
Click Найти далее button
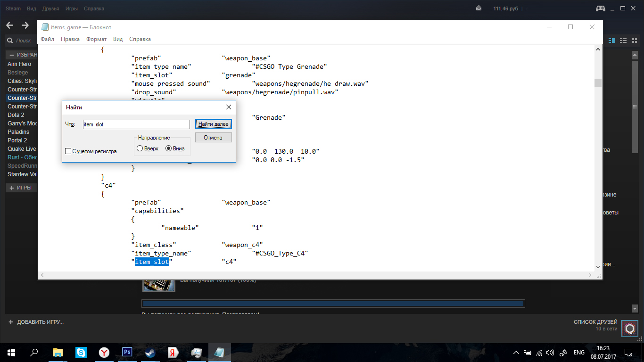tap(213, 124)
